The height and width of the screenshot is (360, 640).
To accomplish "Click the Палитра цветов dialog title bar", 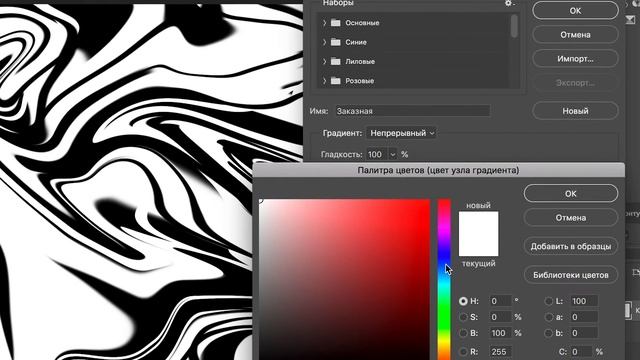I will [x=438, y=170].
